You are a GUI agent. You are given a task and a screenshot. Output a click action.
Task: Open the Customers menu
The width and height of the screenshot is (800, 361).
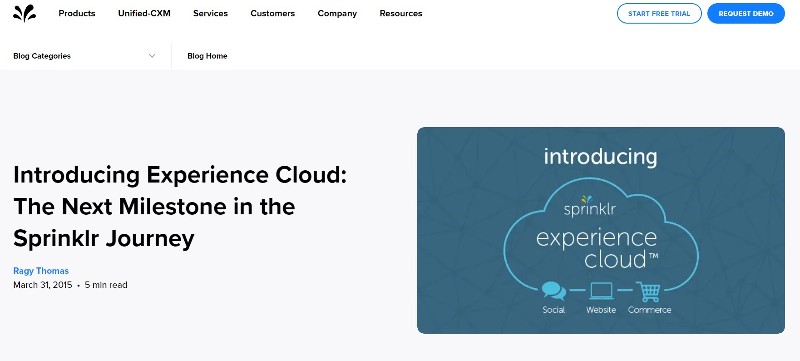pyautogui.click(x=272, y=14)
